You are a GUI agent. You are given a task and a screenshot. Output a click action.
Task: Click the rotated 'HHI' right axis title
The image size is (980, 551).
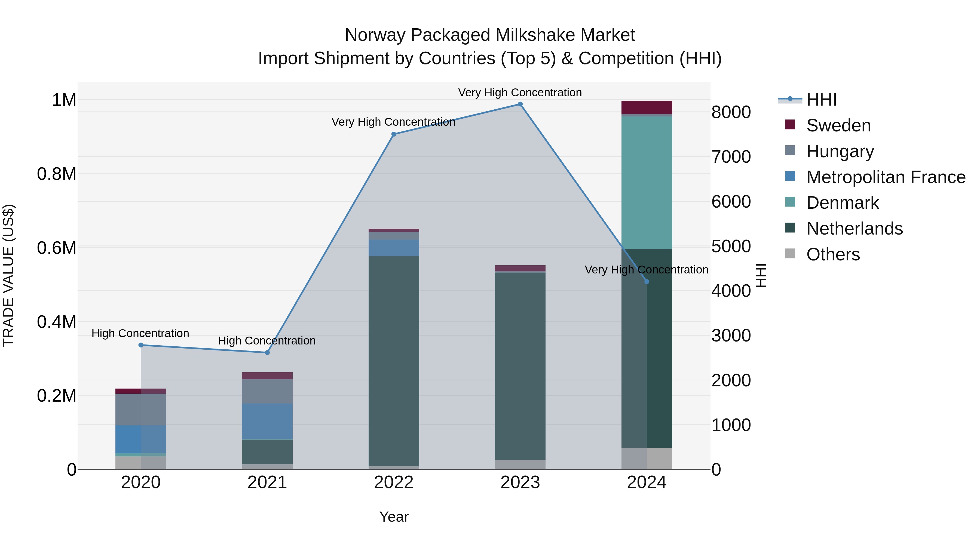(x=761, y=275)
